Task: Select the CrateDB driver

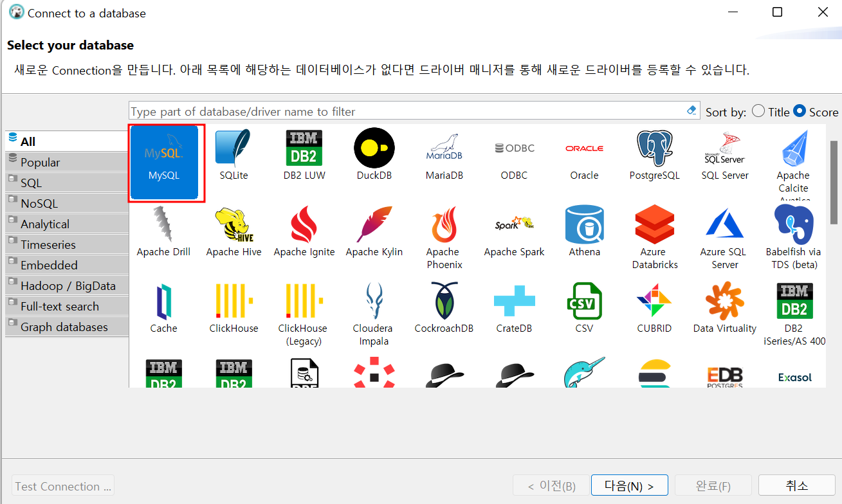Action: point(514,308)
